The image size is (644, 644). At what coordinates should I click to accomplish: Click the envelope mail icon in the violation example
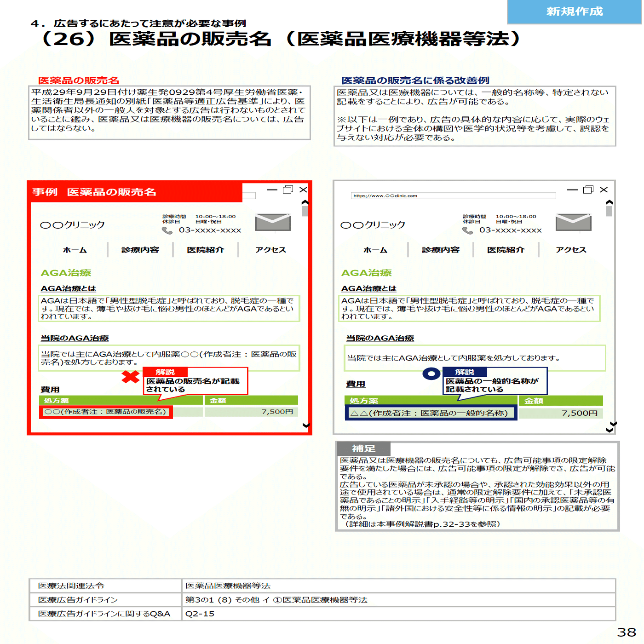[272, 223]
